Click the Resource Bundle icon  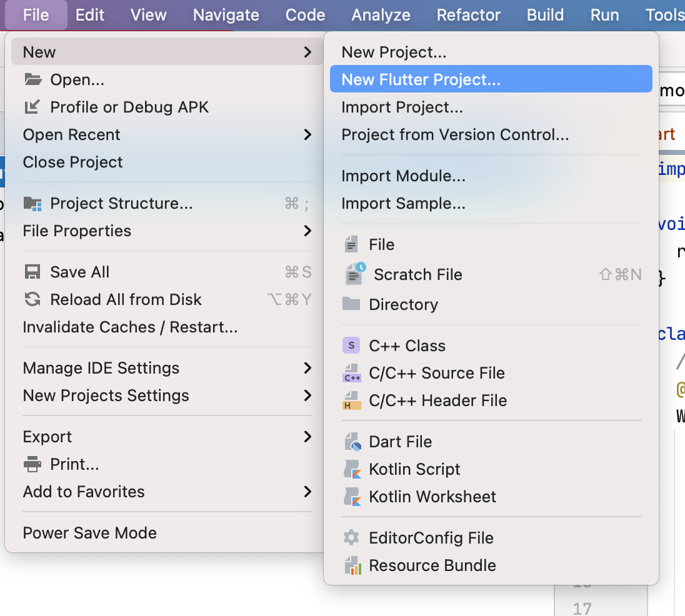click(353, 565)
